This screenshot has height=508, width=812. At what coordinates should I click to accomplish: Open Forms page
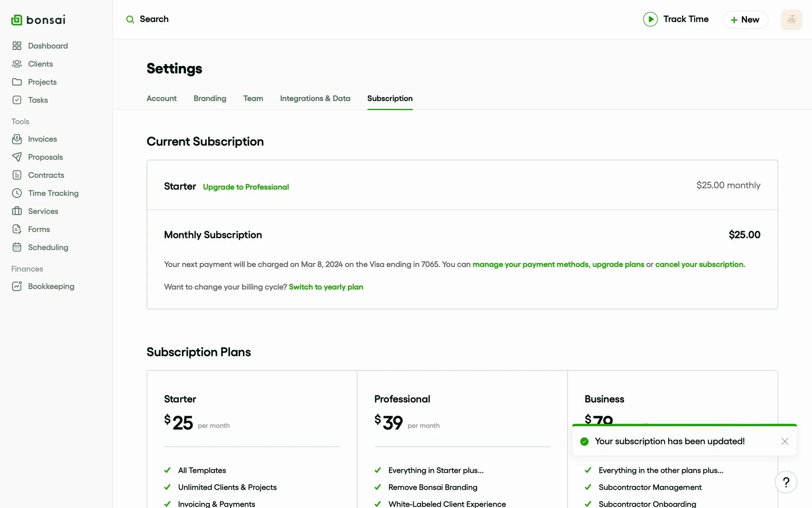click(x=39, y=229)
